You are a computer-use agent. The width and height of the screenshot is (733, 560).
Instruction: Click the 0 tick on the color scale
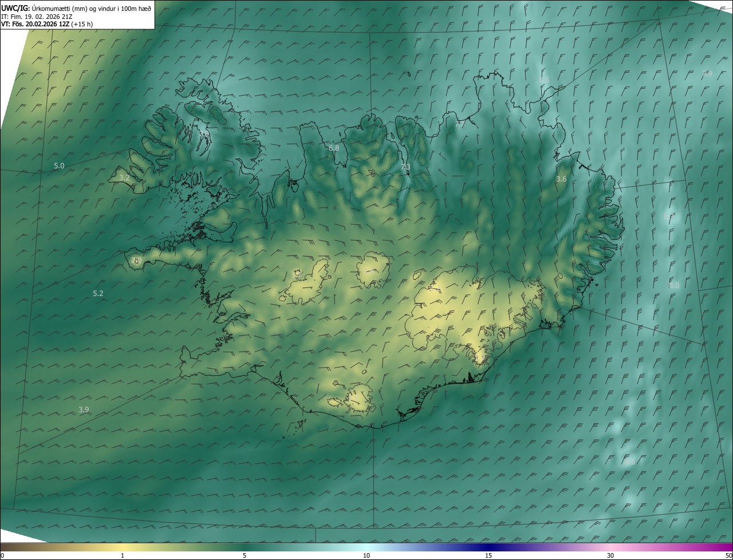point(2,556)
